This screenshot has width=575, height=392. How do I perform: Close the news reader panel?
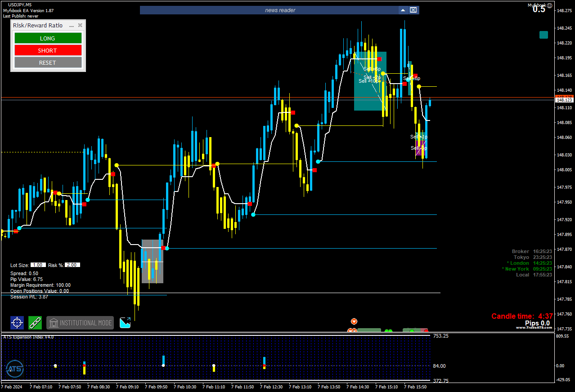413,10
